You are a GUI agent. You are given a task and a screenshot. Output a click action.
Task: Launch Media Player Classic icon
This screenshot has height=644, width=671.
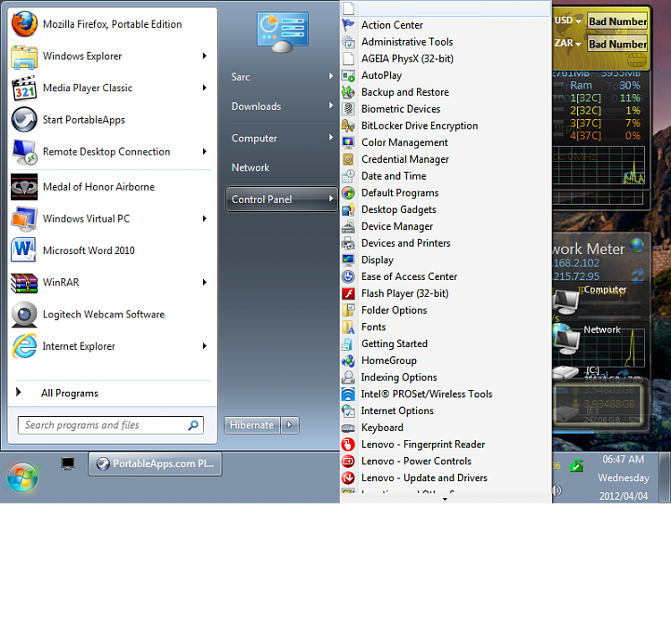coord(24,89)
